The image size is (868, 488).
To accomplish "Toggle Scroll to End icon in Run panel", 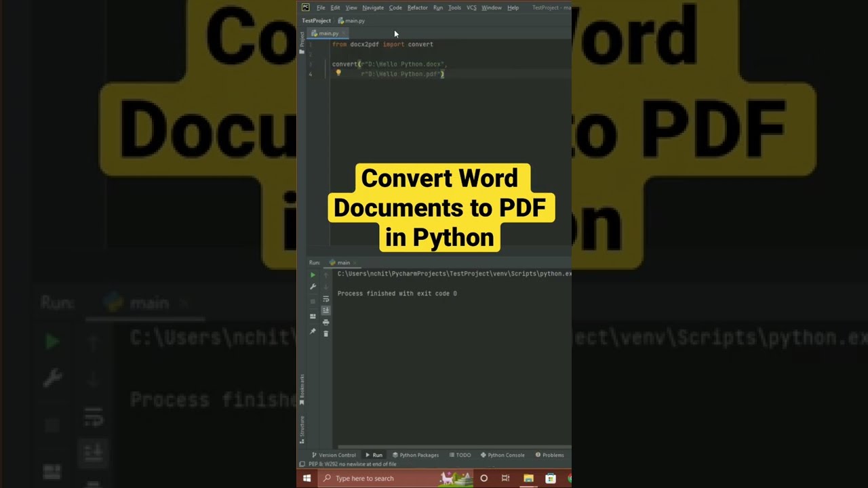I will (x=325, y=310).
